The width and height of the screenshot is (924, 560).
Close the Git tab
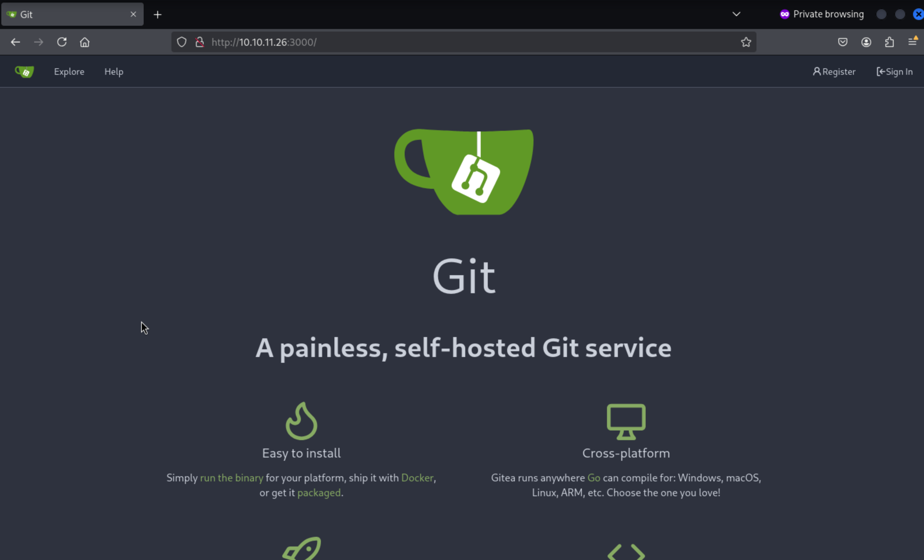133,14
